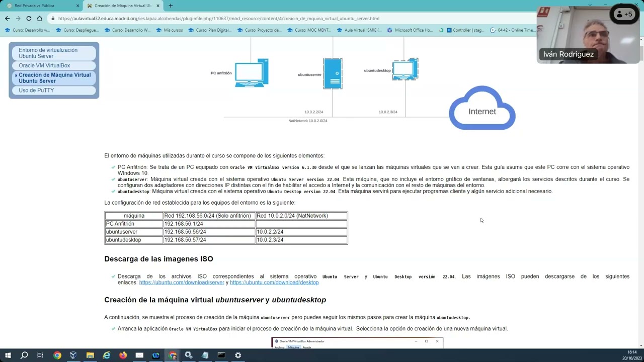
Task: Open Windows taskbar search
Action: 24,355
